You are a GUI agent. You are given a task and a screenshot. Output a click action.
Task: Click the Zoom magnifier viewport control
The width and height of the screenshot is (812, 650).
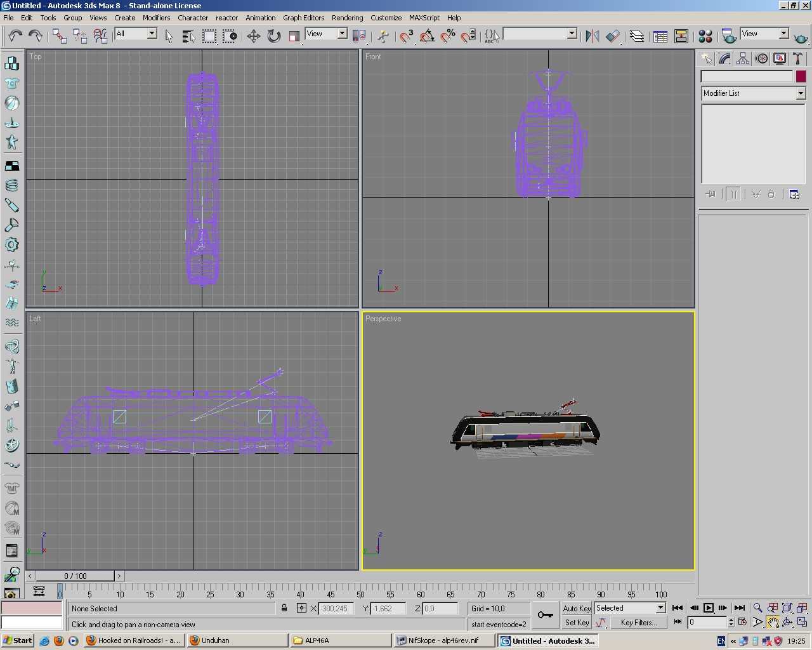pyautogui.click(x=757, y=607)
